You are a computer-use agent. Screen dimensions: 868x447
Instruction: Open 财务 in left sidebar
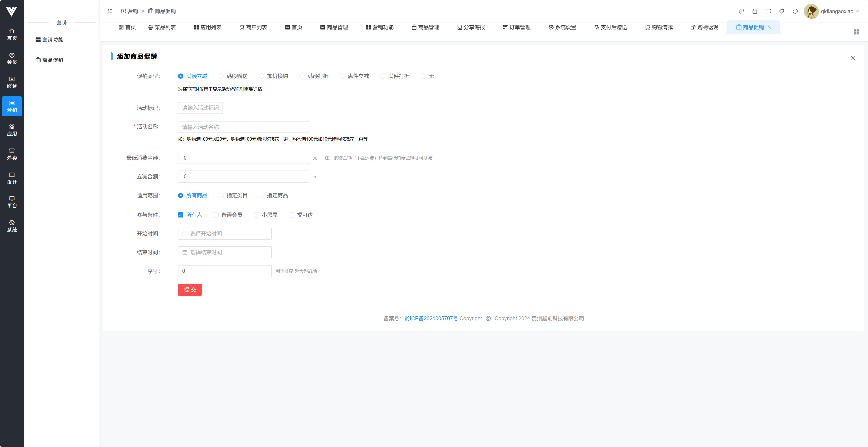click(x=12, y=82)
